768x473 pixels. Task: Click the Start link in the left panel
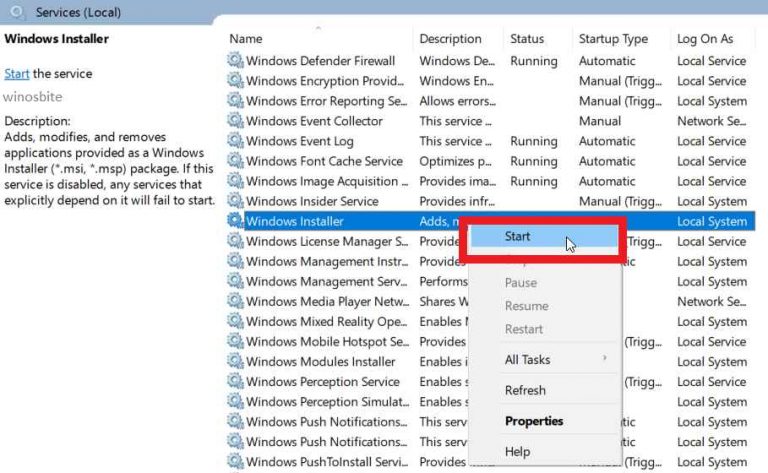[16, 74]
